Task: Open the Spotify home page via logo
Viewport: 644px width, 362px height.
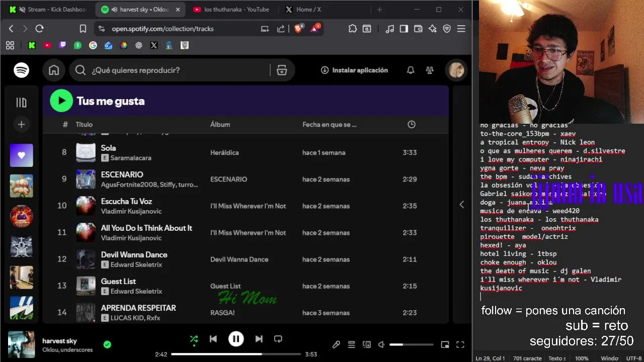Action: (21, 70)
